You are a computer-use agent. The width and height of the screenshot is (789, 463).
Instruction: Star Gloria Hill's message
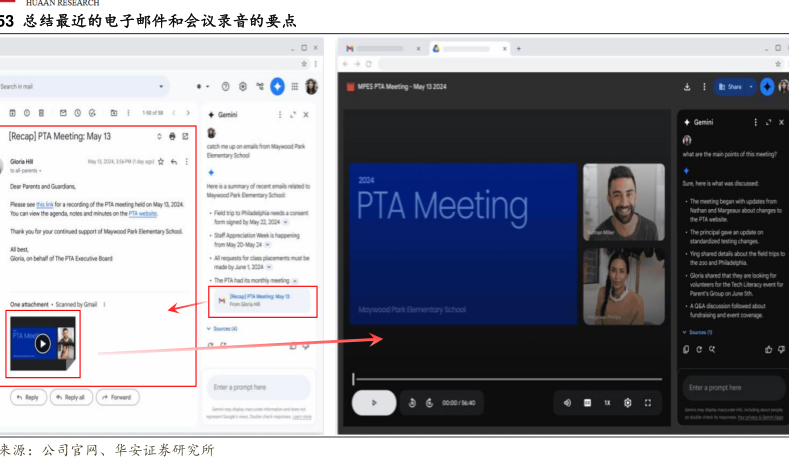pyautogui.click(x=161, y=162)
